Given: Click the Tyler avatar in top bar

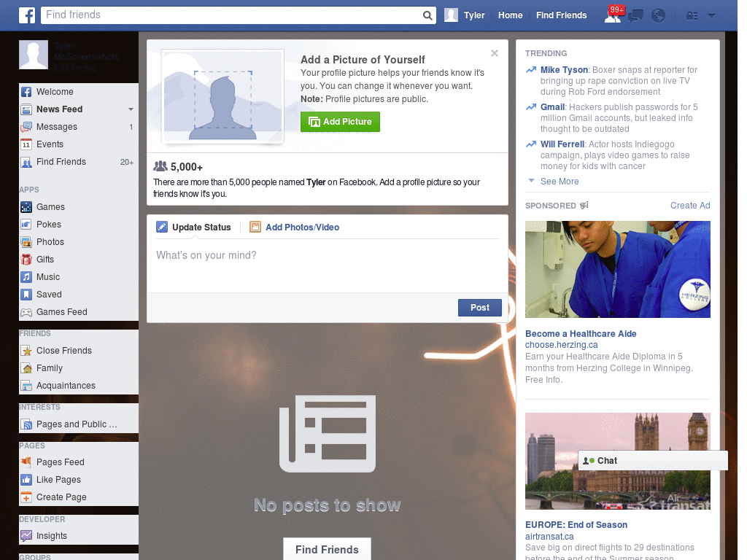Looking at the screenshot, I should (x=451, y=15).
